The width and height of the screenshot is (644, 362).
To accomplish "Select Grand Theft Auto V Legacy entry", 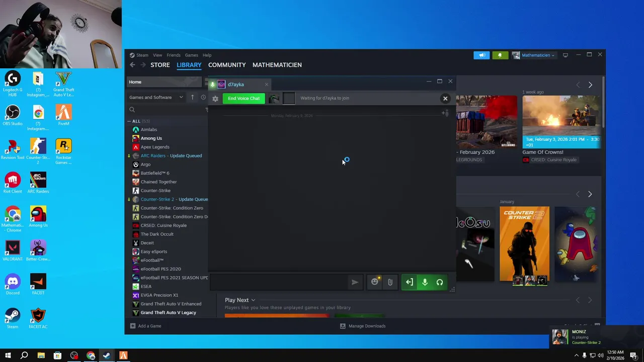I will (169, 313).
